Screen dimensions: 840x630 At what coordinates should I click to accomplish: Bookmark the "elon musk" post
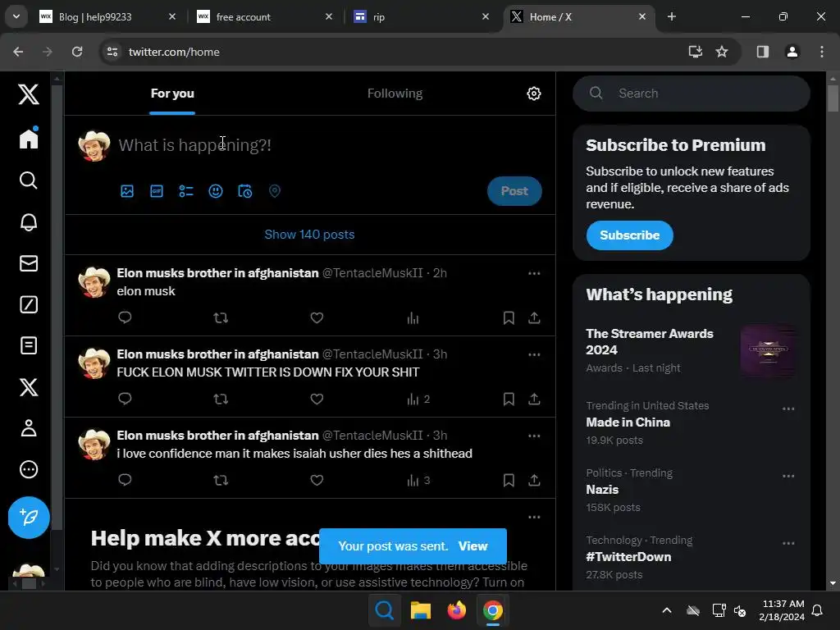tap(509, 317)
